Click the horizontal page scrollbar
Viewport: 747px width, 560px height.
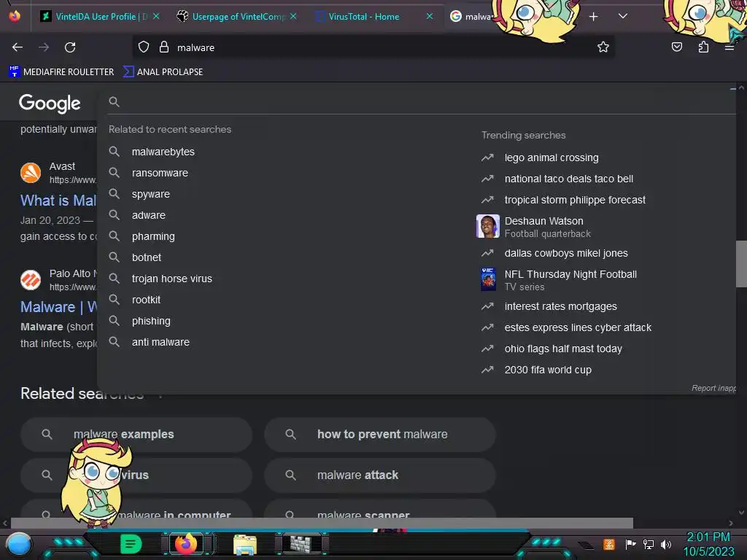[322, 523]
